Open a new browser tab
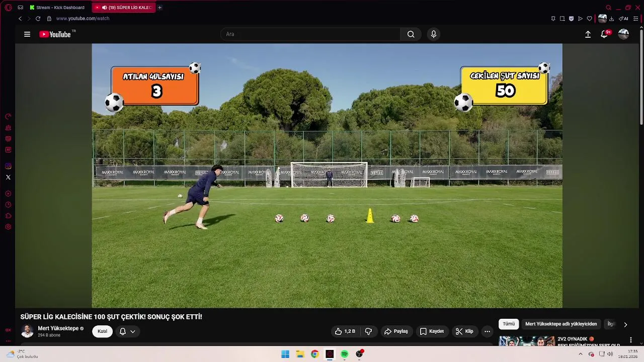 click(159, 8)
